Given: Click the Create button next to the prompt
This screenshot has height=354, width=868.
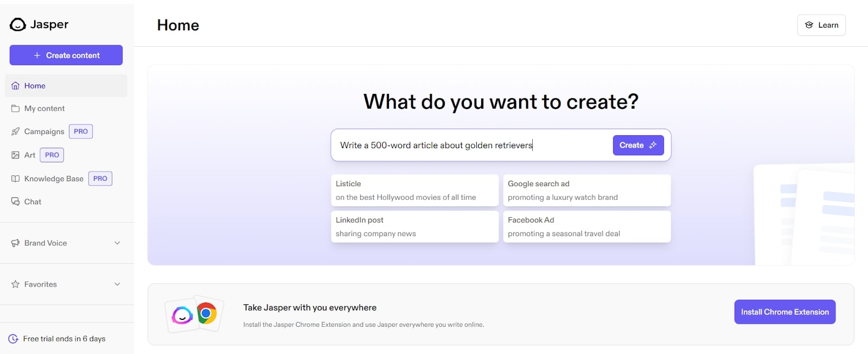Looking at the screenshot, I should pyautogui.click(x=638, y=146).
